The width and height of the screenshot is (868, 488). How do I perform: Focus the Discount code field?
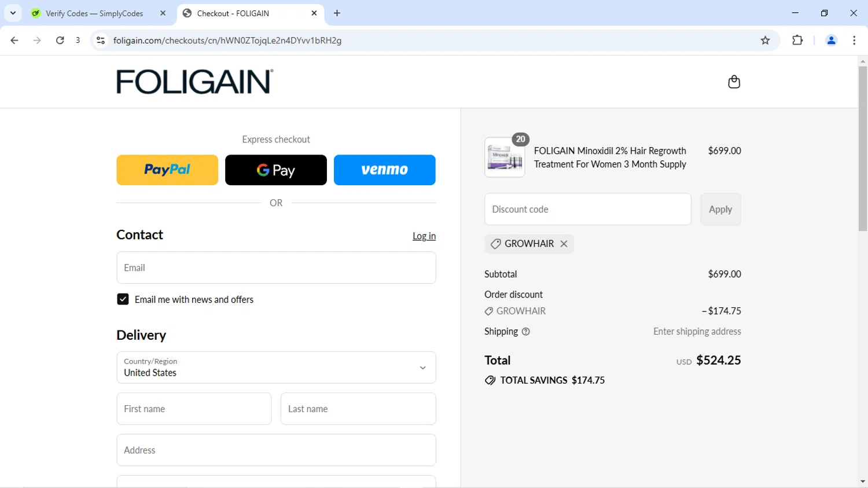[x=588, y=209]
